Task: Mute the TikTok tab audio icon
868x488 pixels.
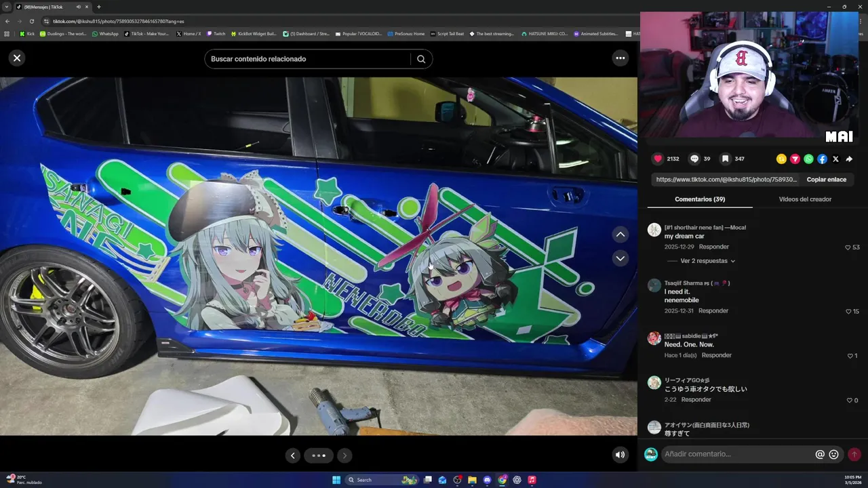Action: pos(79,7)
